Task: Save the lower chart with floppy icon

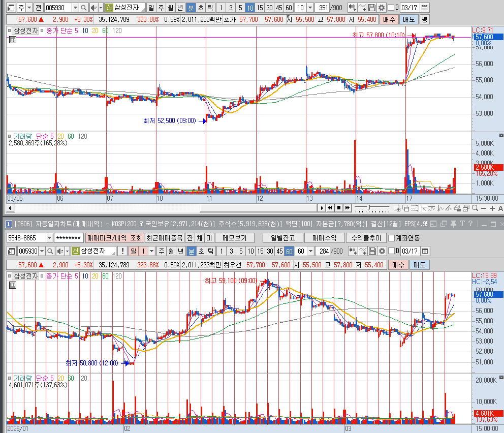Action: 372,251
